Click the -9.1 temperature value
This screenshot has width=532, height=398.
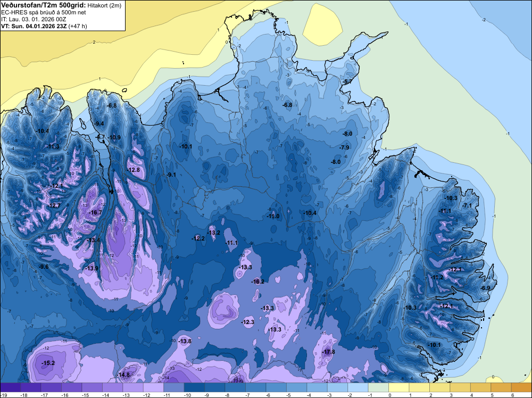171,175
